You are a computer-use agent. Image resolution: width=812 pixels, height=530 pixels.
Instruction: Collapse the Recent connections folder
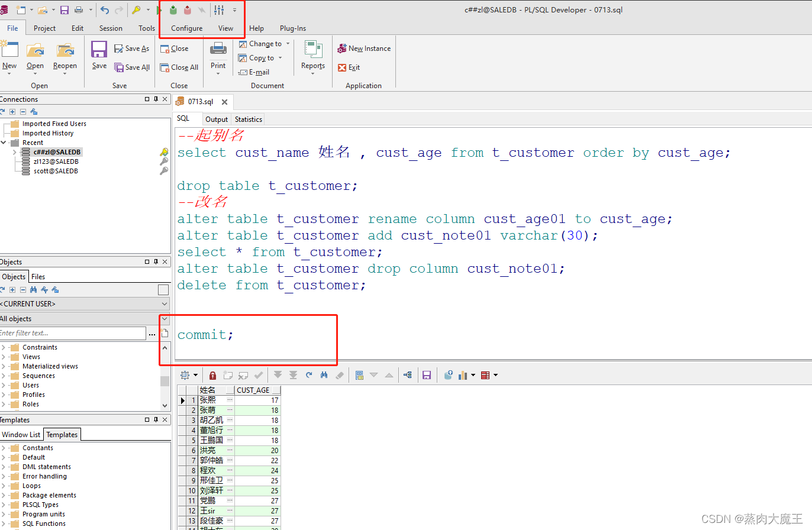tap(5, 143)
